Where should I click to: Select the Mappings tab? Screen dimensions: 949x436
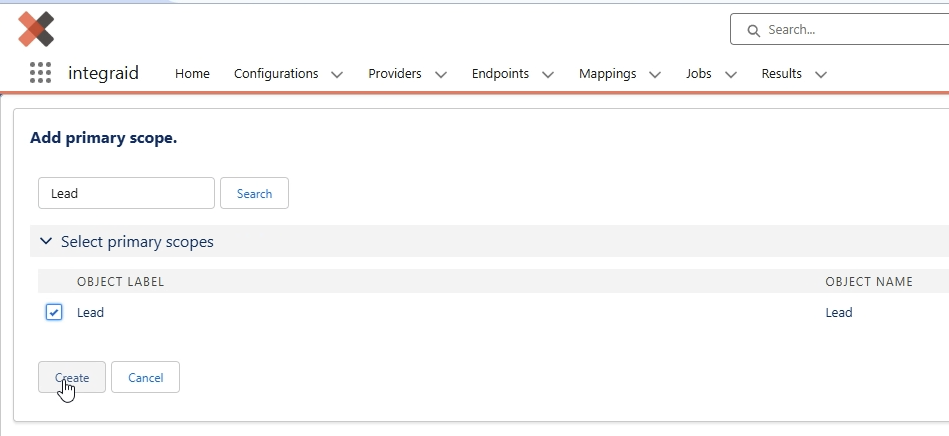coord(608,73)
